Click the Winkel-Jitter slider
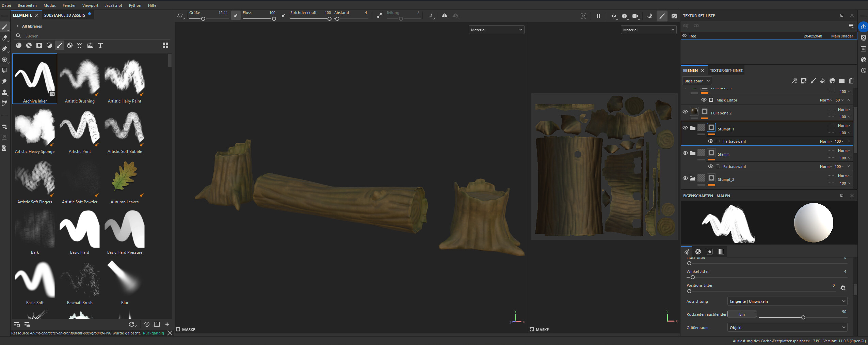This screenshot has width=868, height=345. 693,277
